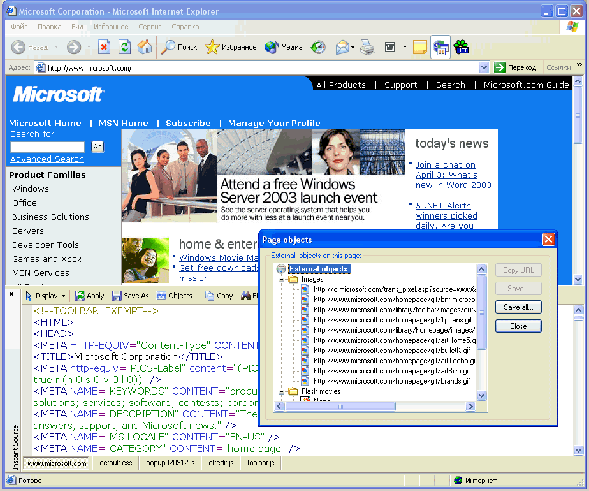
Task: Collapse the Flash movies folder node
Action: click(281, 392)
